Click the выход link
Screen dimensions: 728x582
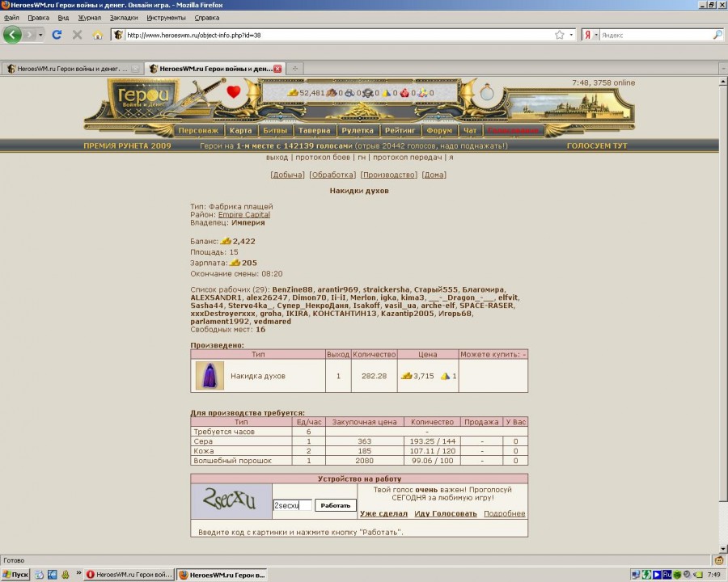click(277, 158)
